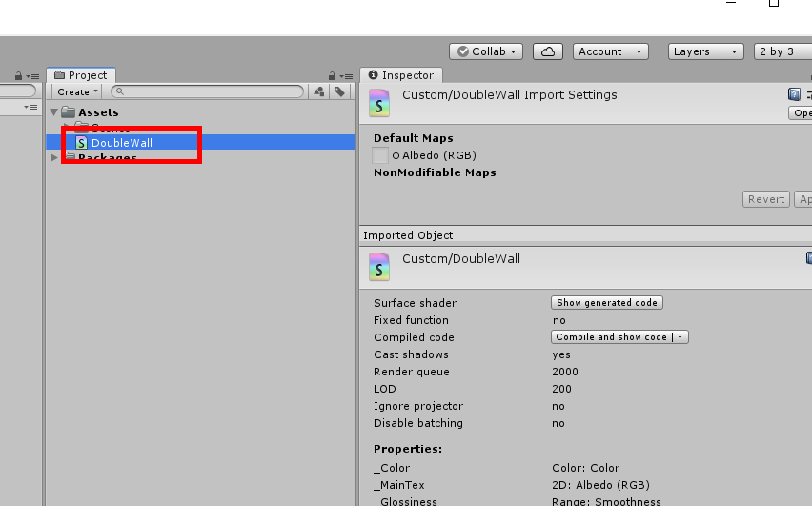Click the Revert button
This screenshot has height=506, width=812.
[766, 199]
